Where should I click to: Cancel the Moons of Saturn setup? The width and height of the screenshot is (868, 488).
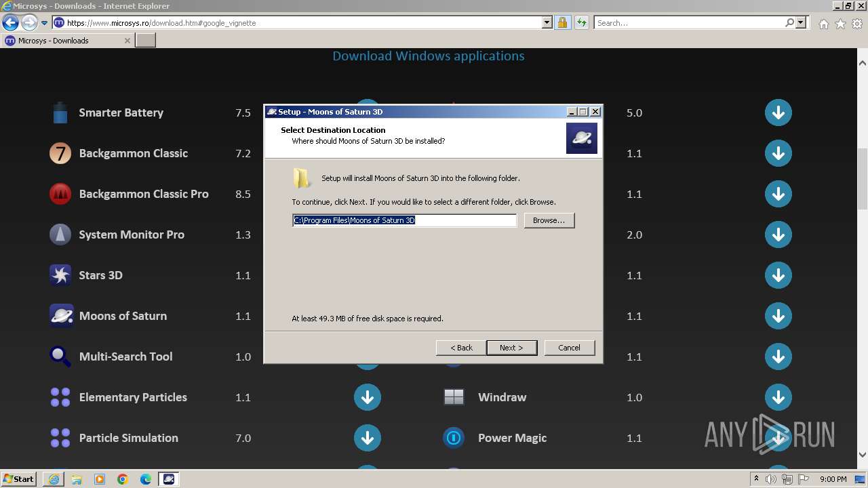570,348
